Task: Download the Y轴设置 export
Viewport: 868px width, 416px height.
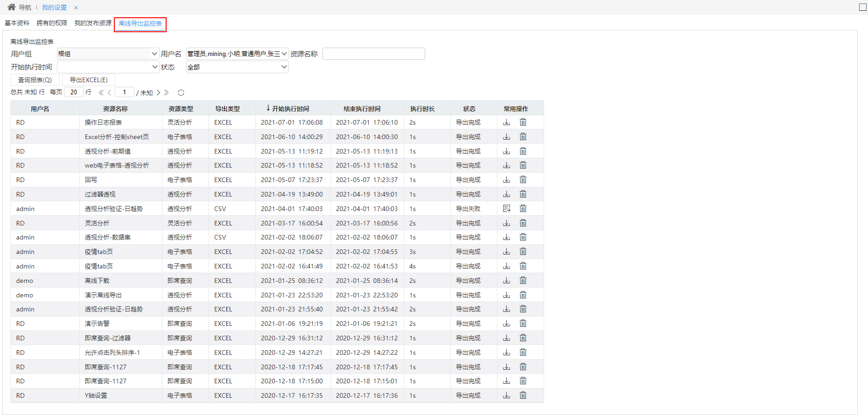Action: (x=507, y=395)
